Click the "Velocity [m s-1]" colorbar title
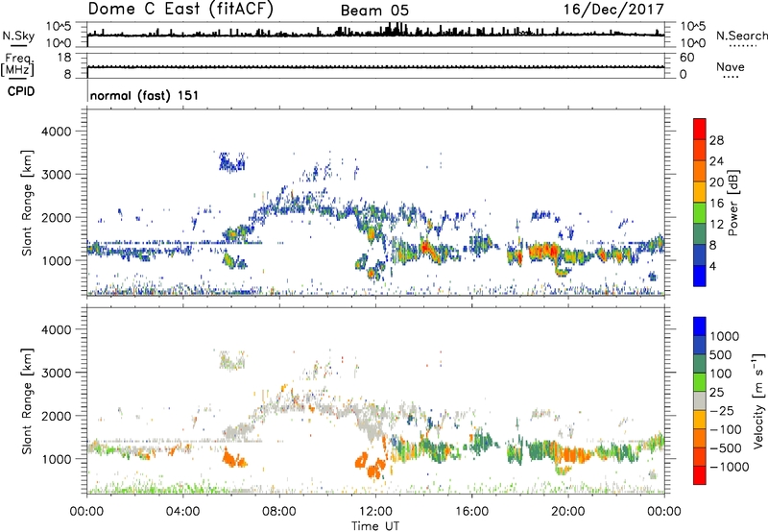The width and height of the screenshot is (768, 532). click(759, 400)
